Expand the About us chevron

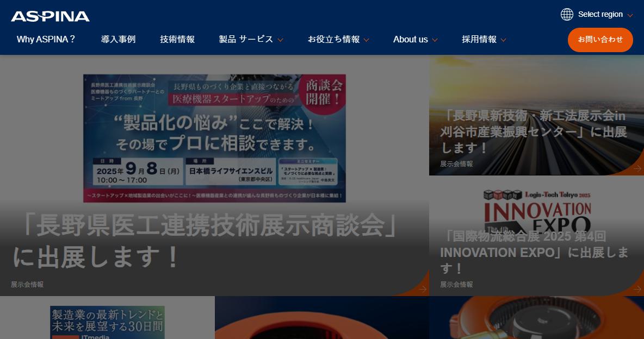pos(435,40)
